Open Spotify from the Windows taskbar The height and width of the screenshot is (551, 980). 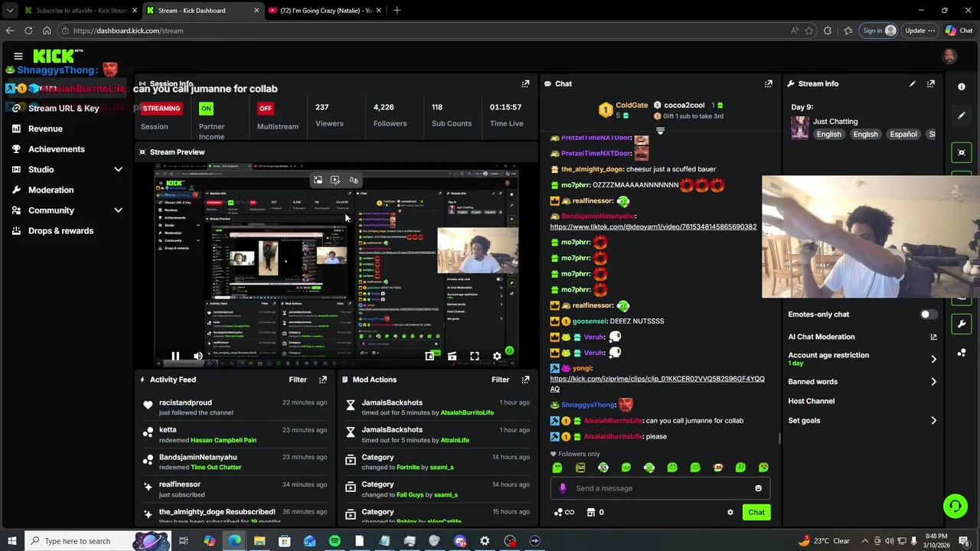[335, 541]
